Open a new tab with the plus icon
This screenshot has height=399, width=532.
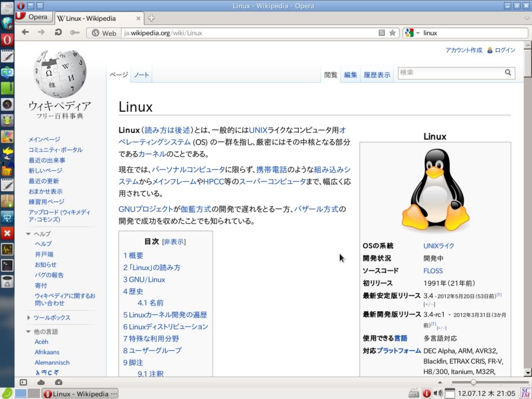(151, 18)
